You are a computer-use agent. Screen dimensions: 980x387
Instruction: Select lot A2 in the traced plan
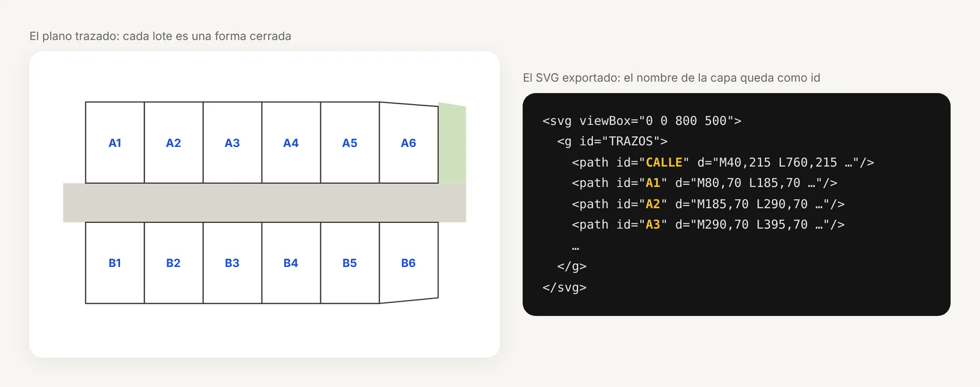173,143
